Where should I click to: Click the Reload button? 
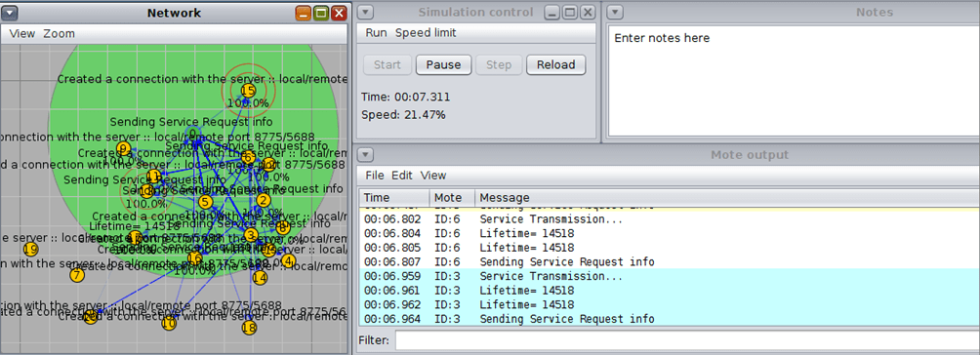pyautogui.click(x=555, y=65)
